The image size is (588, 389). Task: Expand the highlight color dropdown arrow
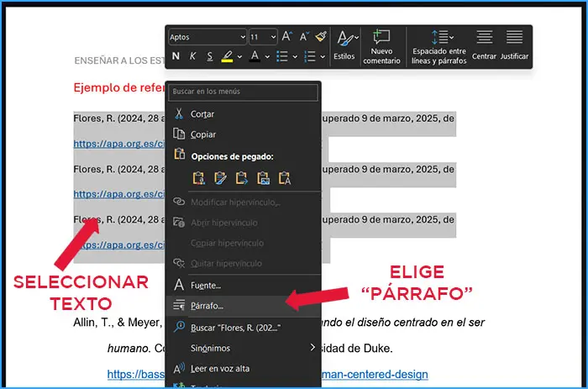[239, 57]
